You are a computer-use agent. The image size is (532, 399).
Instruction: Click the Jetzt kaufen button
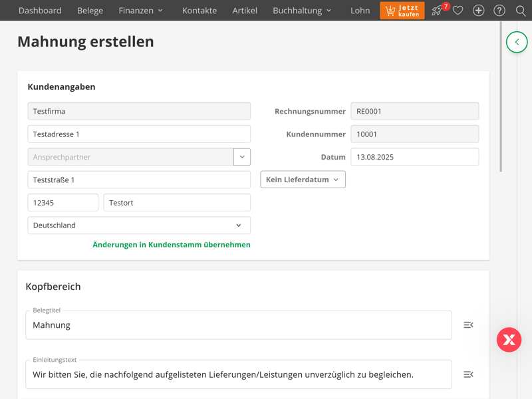click(x=402, y=11)
